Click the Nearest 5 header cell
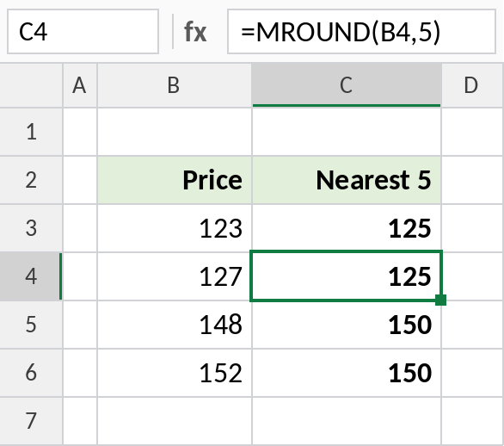The image size is (504, 446). (347, 180)
